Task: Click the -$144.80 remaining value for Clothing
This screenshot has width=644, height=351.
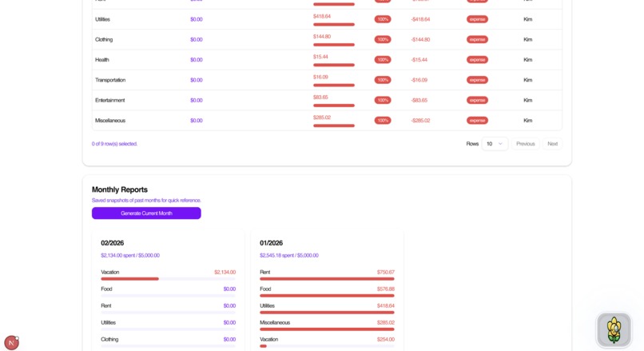Action: (x=420, y=39)
